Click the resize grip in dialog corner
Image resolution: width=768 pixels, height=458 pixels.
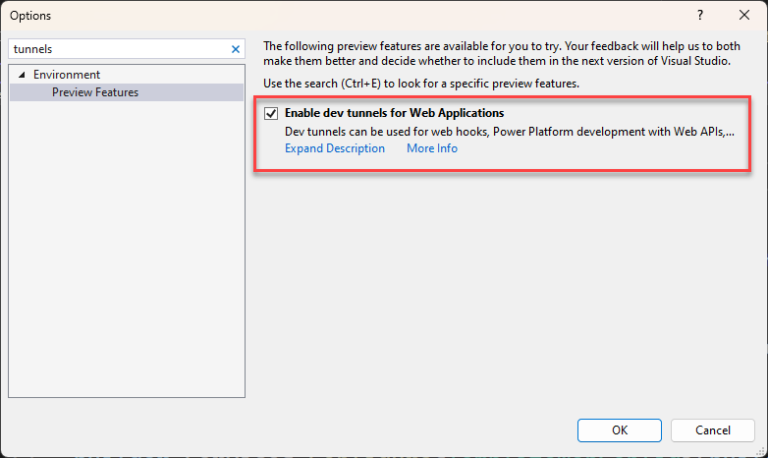[x=761, y=451]
